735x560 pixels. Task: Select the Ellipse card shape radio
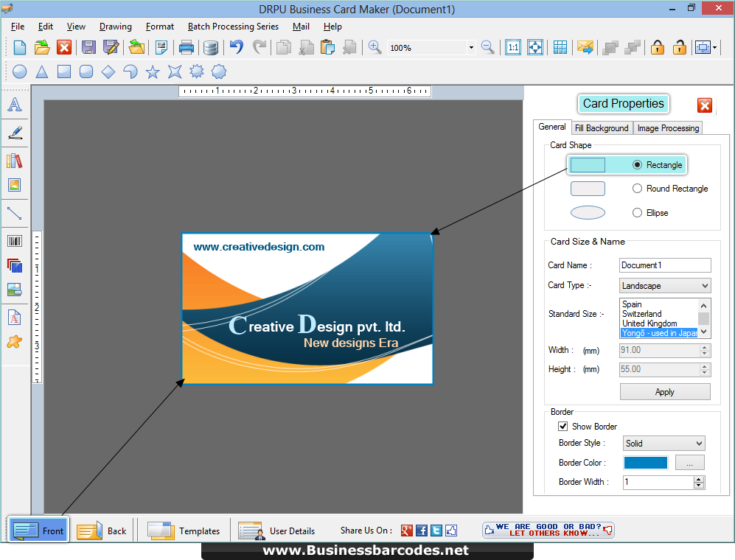tap(637, 213)
